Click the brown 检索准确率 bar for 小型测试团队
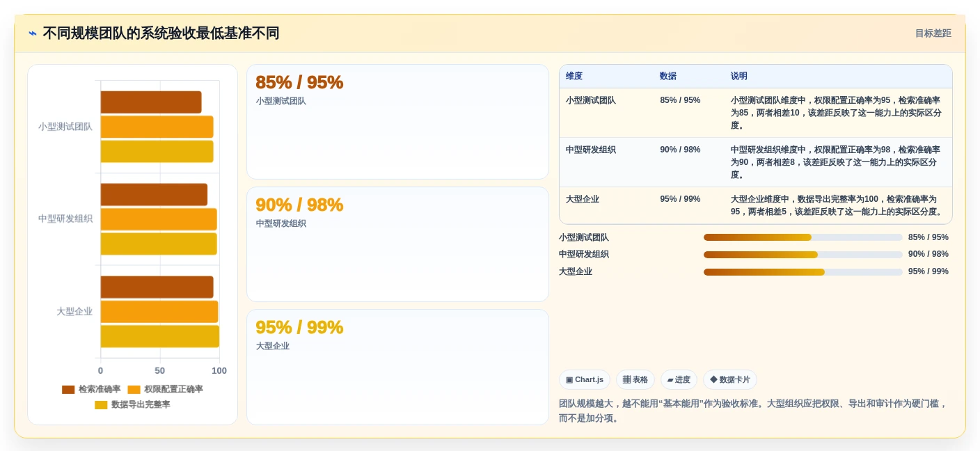The image size is (980, 451). 151,102
